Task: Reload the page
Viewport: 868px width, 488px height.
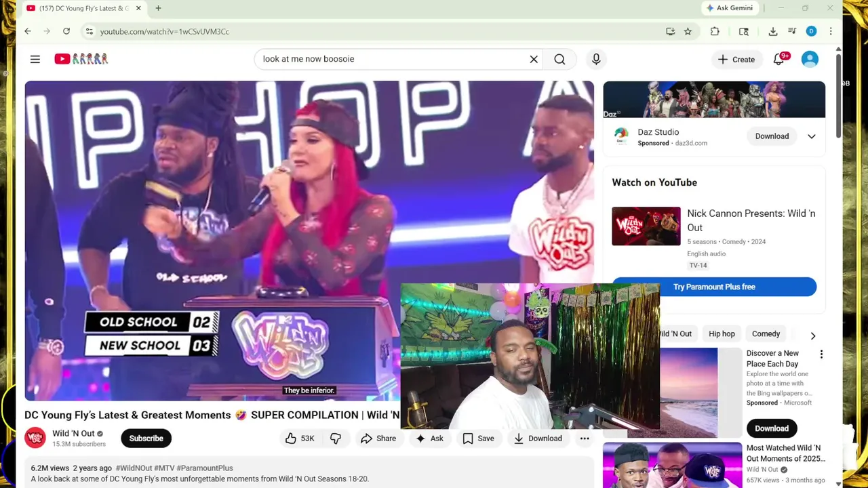Action: (66, 31)
